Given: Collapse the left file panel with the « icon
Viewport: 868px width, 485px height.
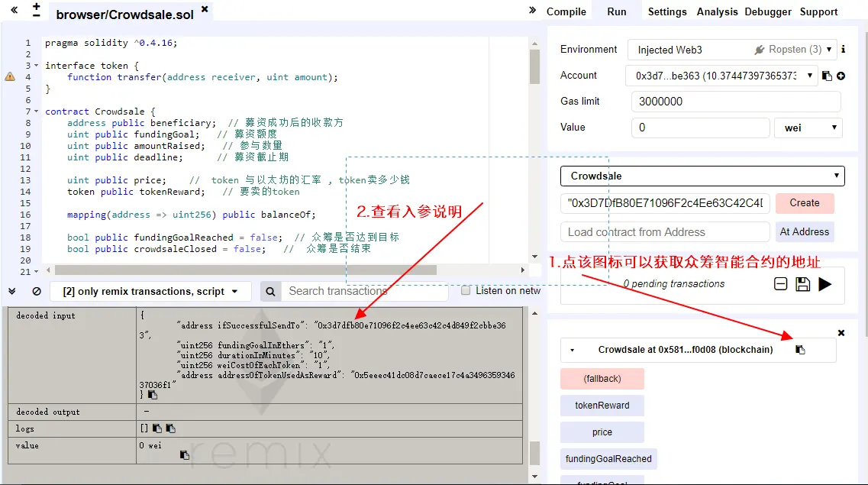Looking at the screenshot, I should (x=15, y=10).
